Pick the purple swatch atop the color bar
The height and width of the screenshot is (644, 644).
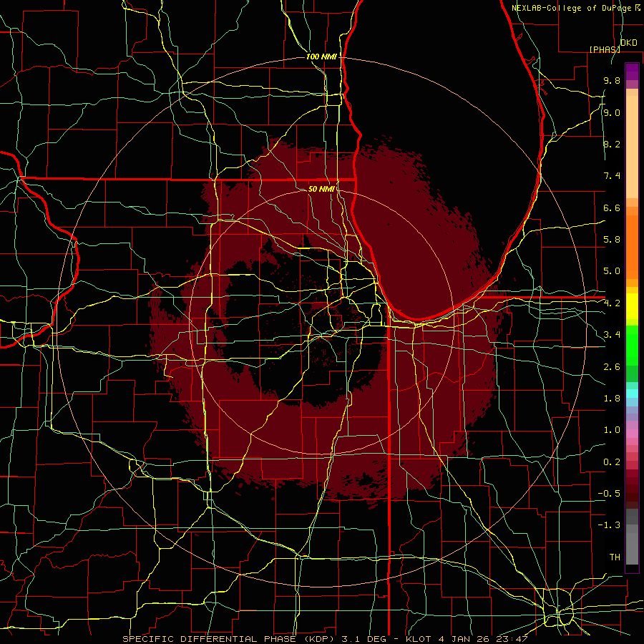pyautogui.click(x=632, y=72)
